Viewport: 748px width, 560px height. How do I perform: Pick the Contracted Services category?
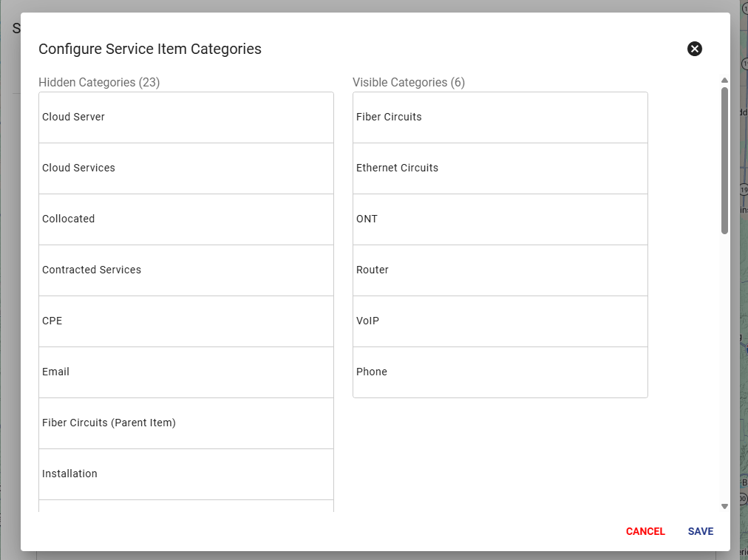click(x=186, y=270)
